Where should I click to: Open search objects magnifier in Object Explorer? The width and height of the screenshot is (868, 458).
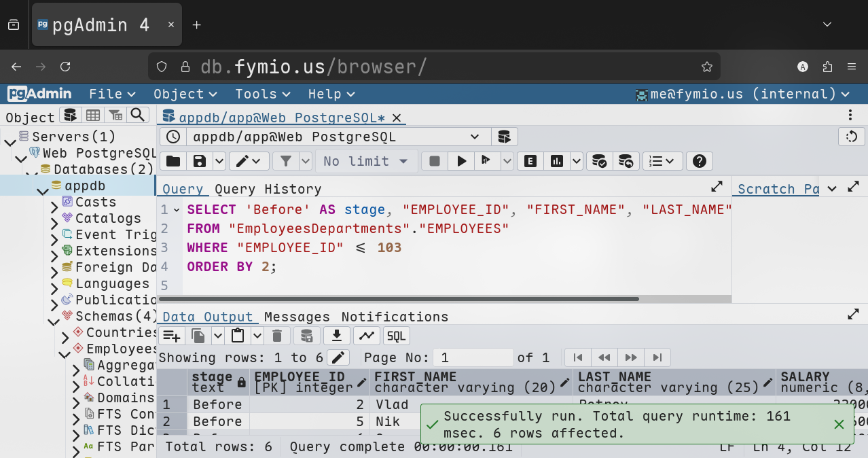138,116
